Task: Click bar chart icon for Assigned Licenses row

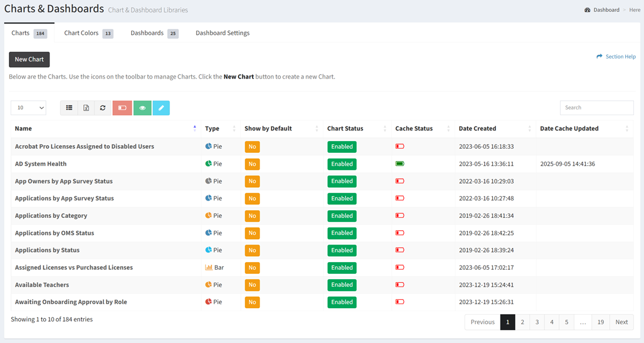Action: (208, 267)
